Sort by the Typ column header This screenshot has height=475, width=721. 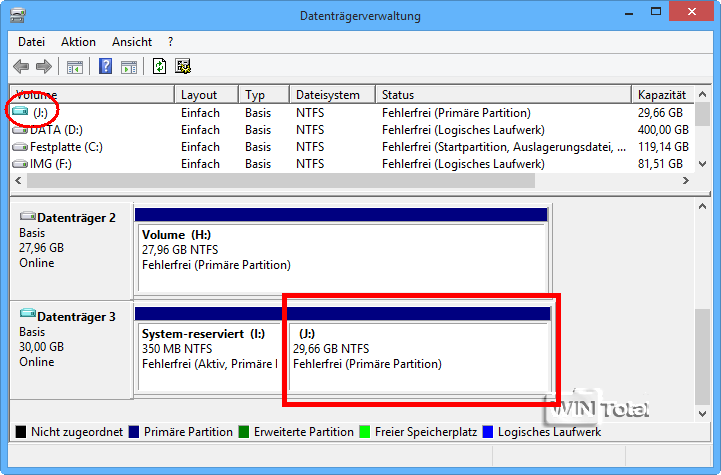tap(264, 95)
